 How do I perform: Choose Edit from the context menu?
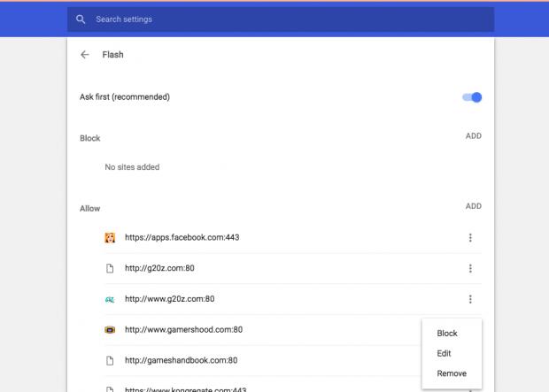445,353
